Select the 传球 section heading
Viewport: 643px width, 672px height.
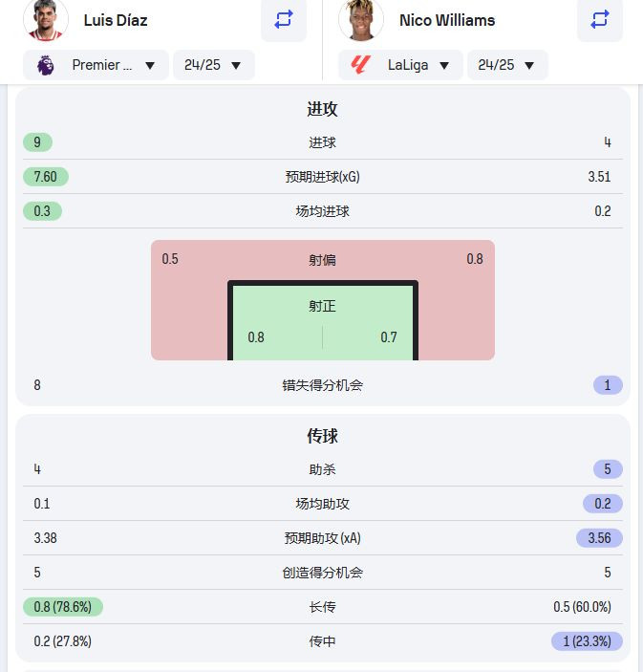pyautogui.click(x=322, y=436)
